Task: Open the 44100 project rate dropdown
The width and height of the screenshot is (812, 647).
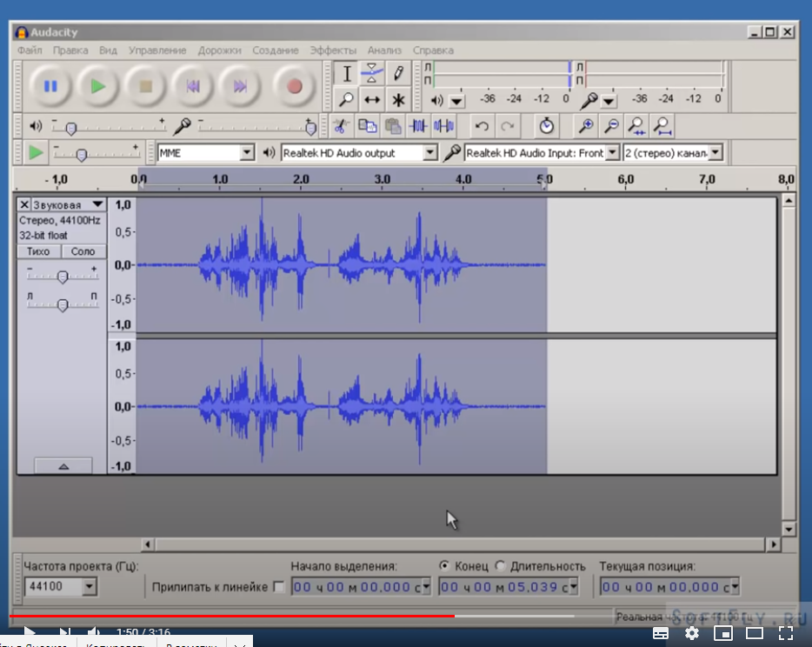Action: point(89,587)
